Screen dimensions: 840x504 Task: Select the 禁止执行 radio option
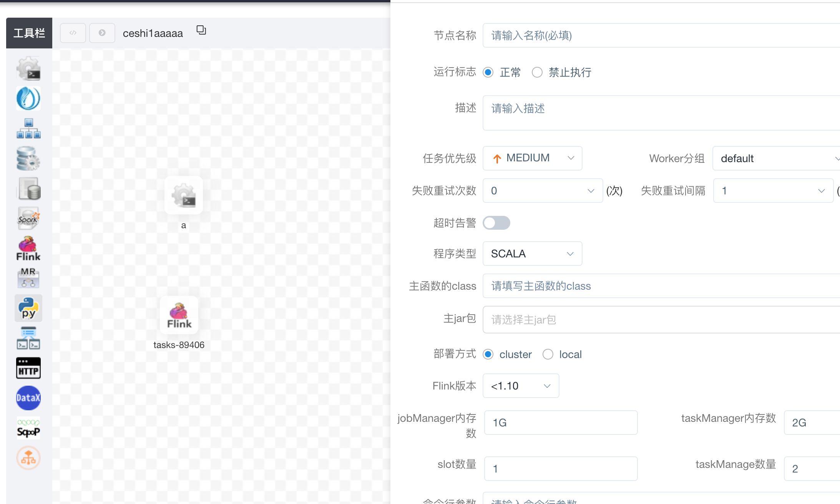click(537, 72)
